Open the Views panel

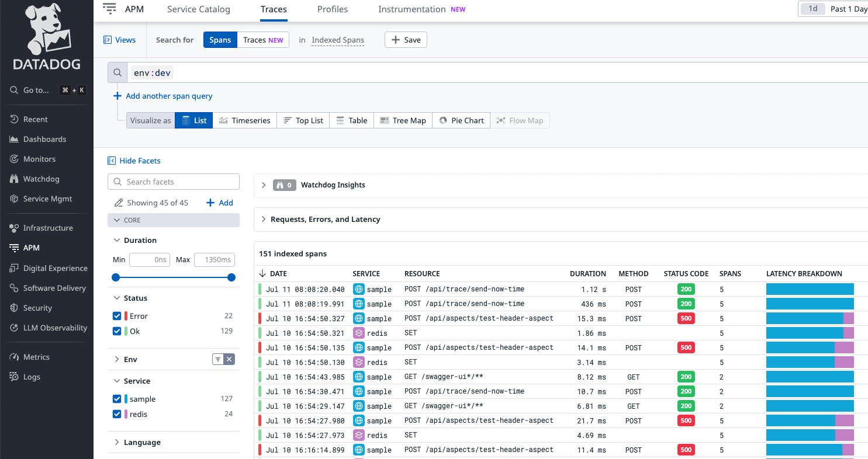coord(120,40)
